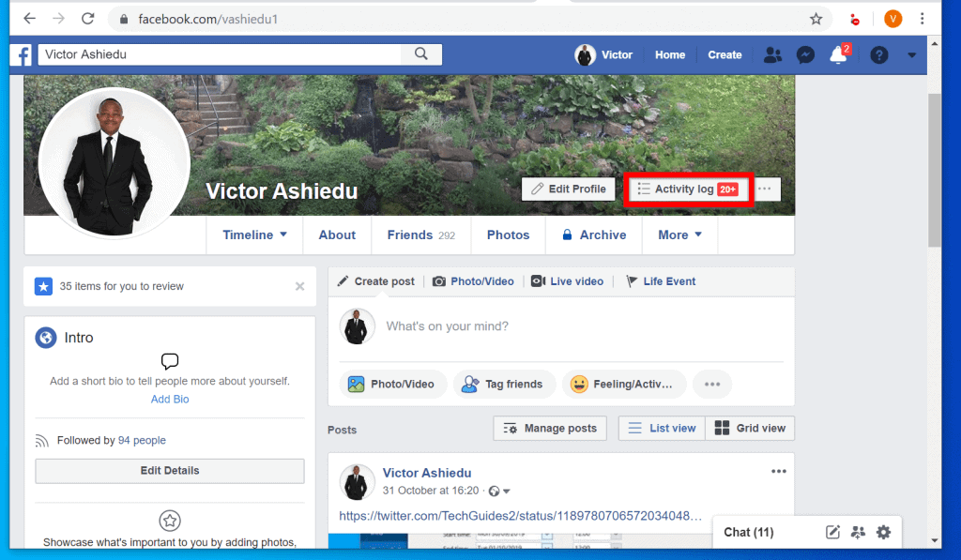Click the Photo/Video pill button

coord(391,385)
